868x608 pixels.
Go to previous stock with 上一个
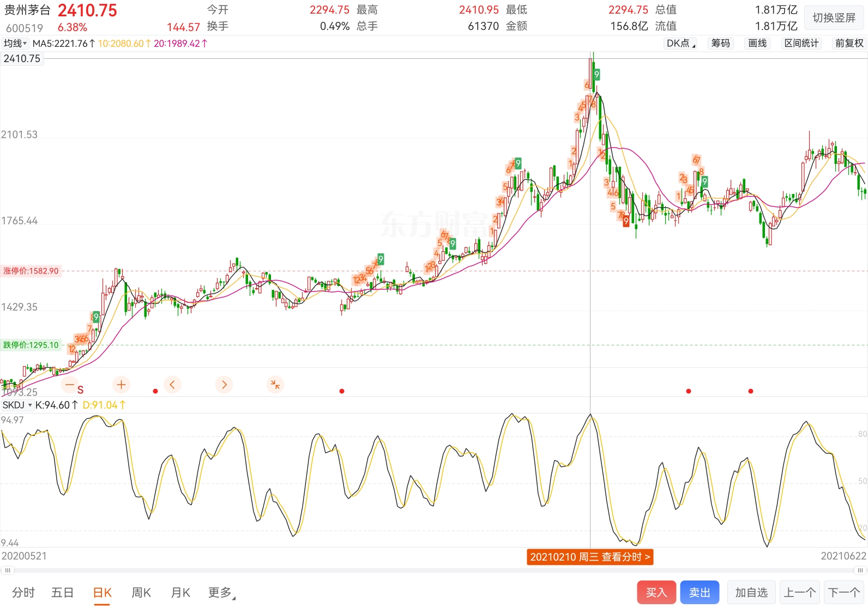coord(800,592)
